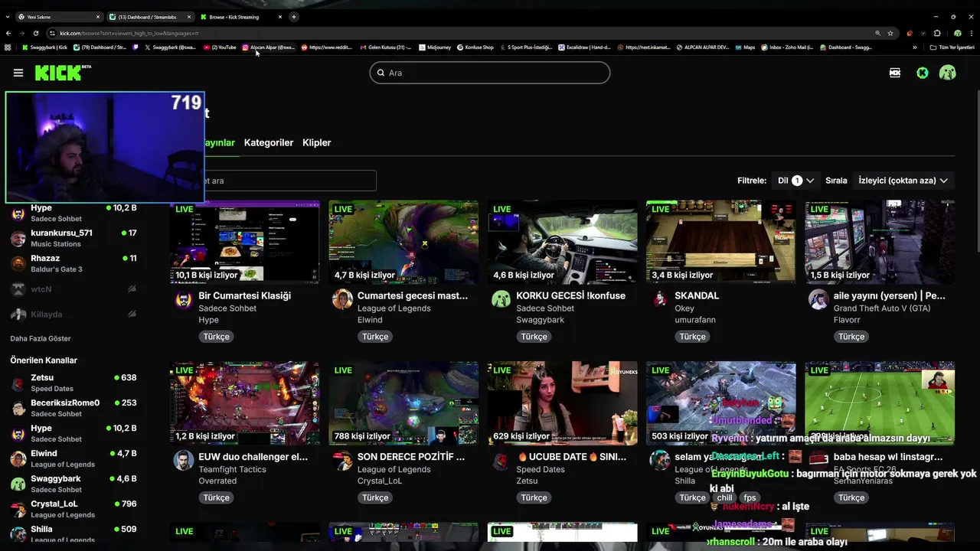Click Elwind's avatar under the Cumartesi gecesi stream
The width and height of the screenshot is (980, 551).
coord(342,299)
